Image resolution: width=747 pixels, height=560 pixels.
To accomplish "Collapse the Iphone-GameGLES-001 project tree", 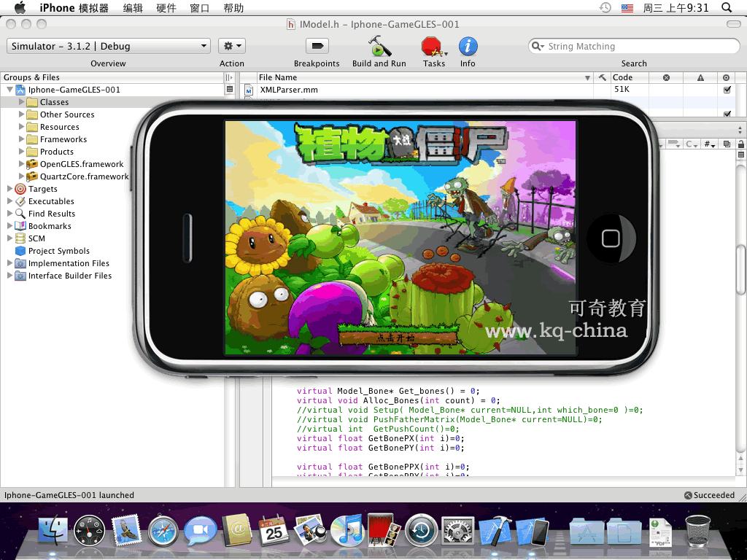I will click(x=10, y=90).
